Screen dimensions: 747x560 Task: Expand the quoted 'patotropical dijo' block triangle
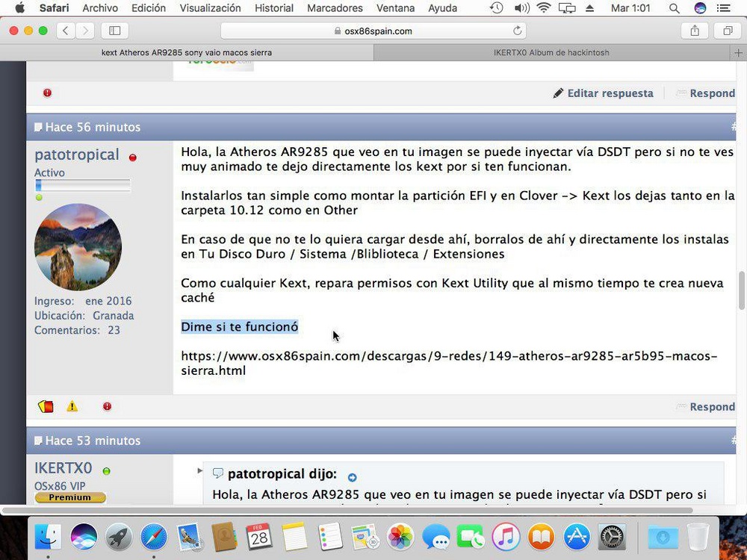199,470
